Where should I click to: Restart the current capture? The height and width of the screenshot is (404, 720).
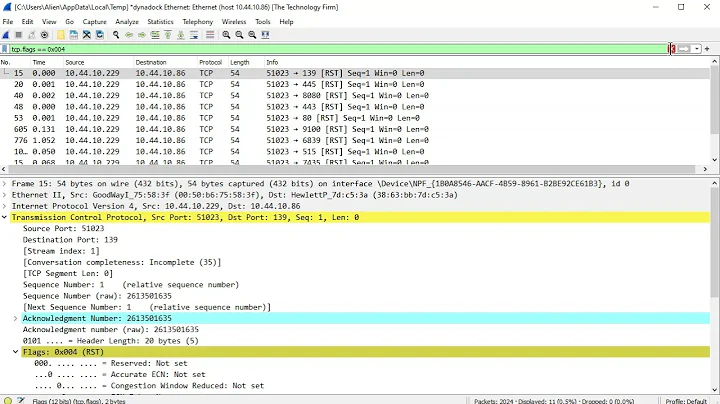pos(32,35)
